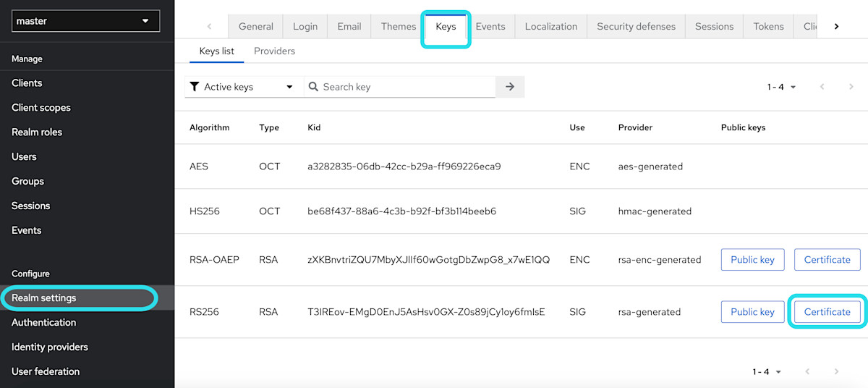
Task: Click previous page arrow in bottom pagination
Action: [807, 371]
